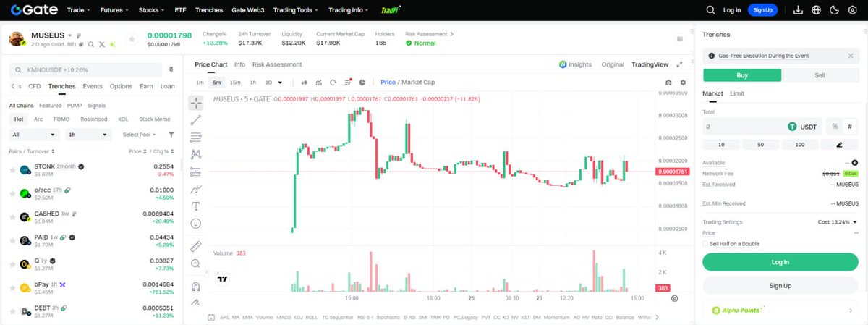Open the Trade menu

(x=77, y=10)
